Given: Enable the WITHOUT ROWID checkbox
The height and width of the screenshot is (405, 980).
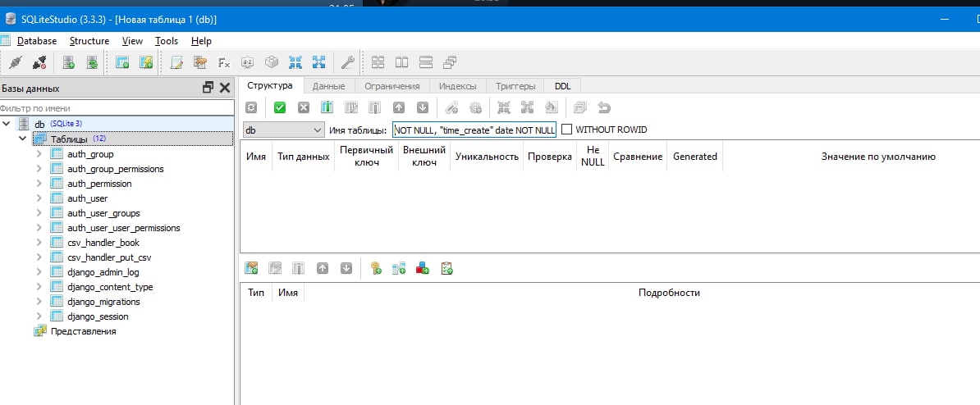Looking at the screenshot, I should pos(567,130).
